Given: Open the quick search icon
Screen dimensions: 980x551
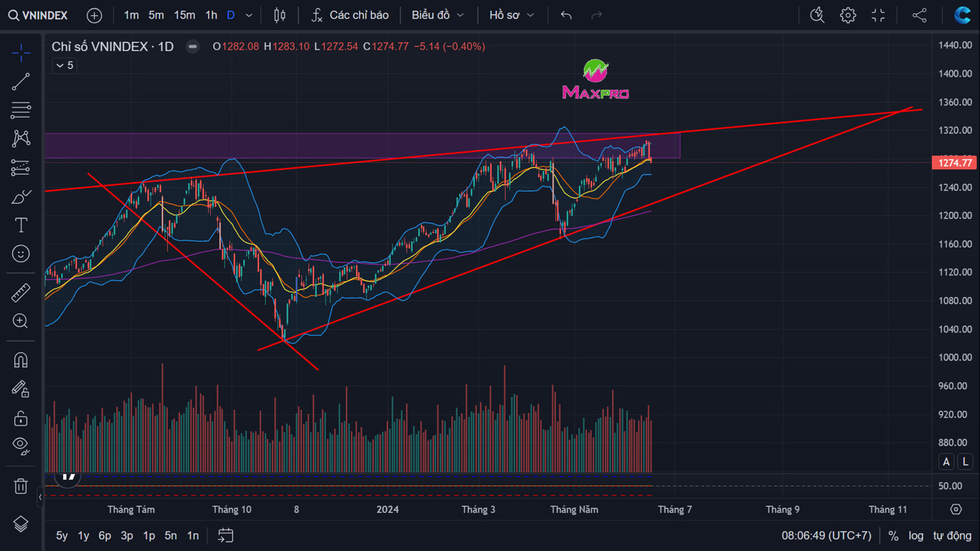Looking at the screenshot, I should [x=817, y=15].
